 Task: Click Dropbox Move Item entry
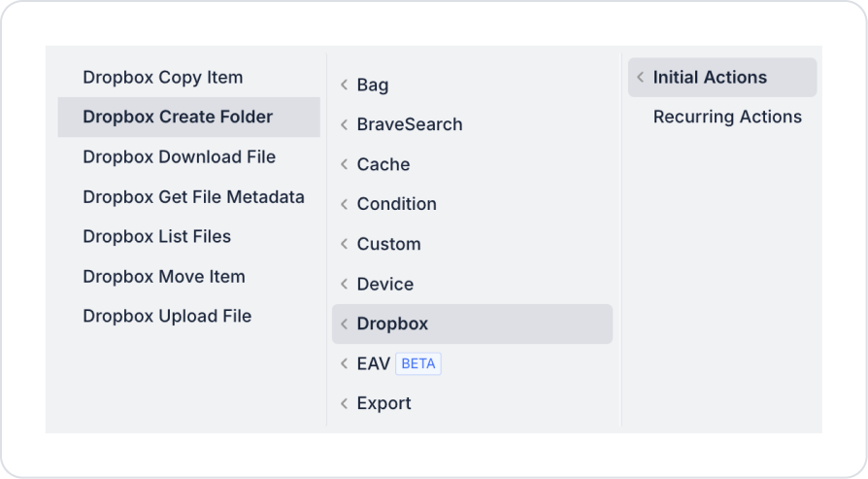click(164, 276)
